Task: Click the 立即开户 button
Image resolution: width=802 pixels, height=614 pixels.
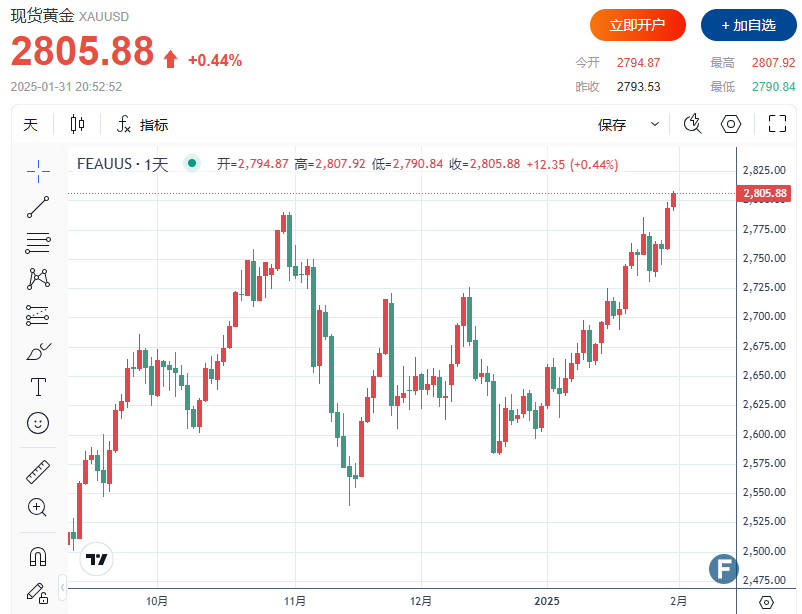Action: coord(637,25)
